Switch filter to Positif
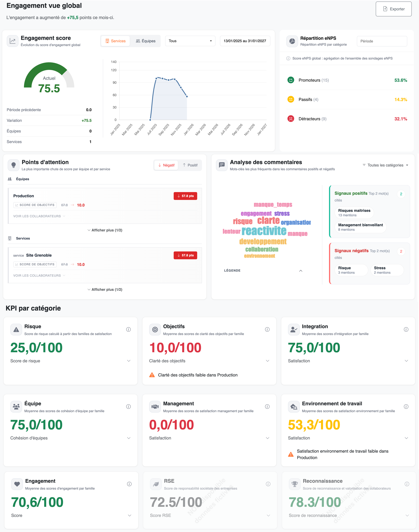419x532 pixels. tap(190, 165)
